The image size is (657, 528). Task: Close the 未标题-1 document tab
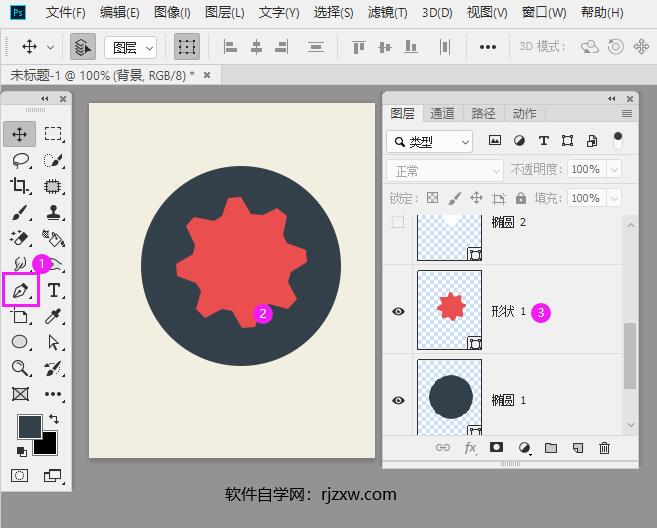click(x=207, y=75)
